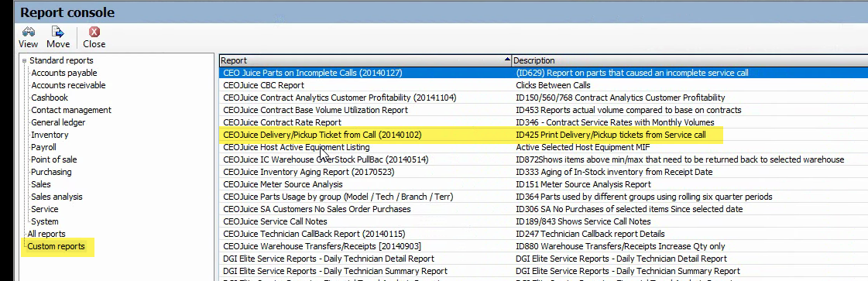Click the red Close toolbar icon
The image size is (868, 281).
click(x=94, y=32)
